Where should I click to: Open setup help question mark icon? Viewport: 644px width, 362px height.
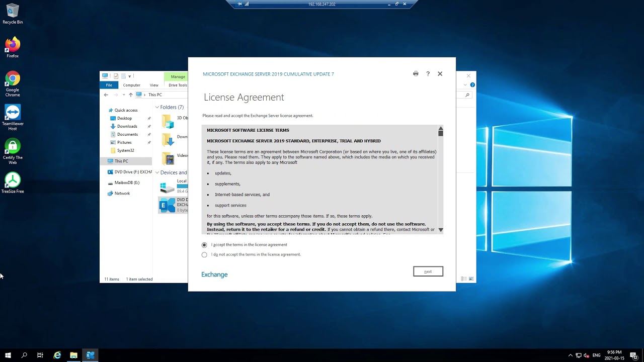click(x=428, y=73)
